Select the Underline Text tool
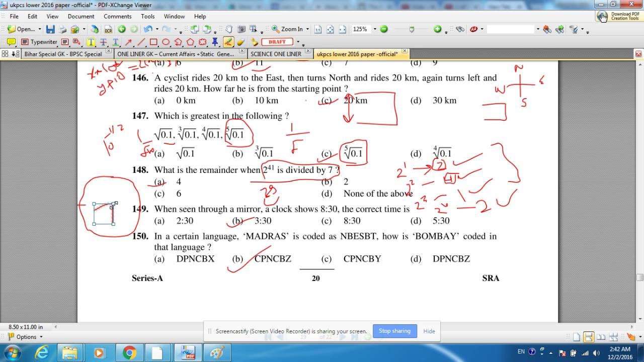 [115, 42]
